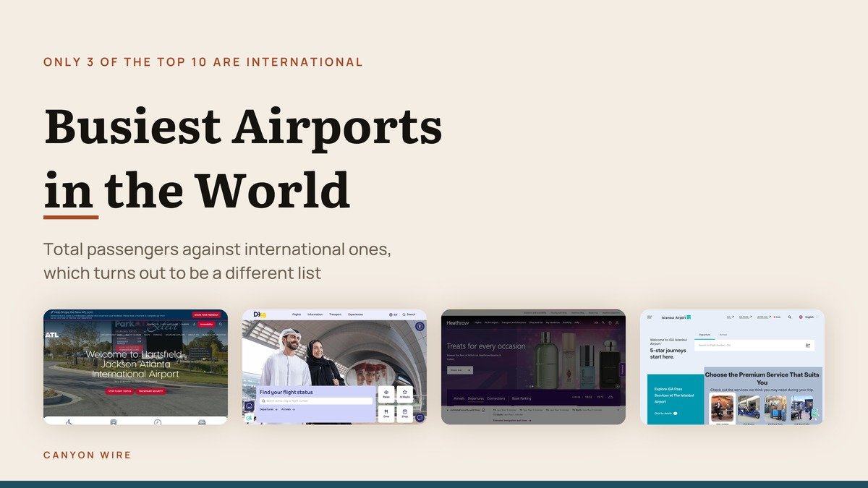Open the English language dropdown in Istanbul thumbnail
Viewport: 868px width, 488px height.
[808, 317]
